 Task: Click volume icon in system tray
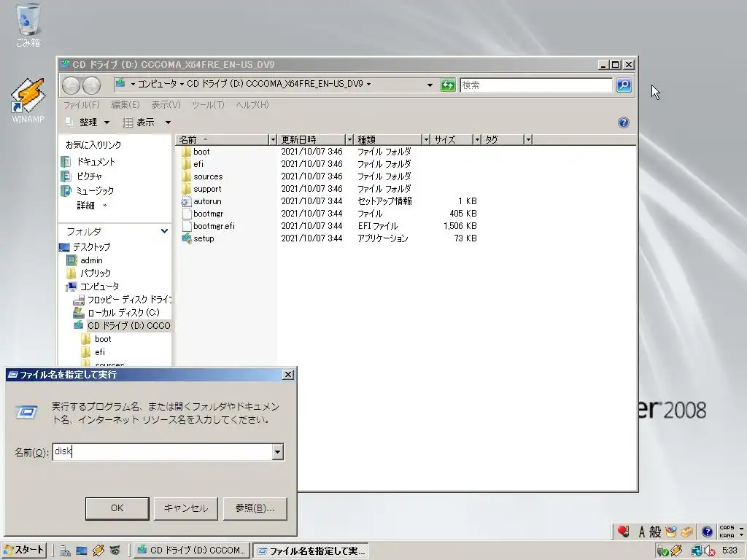click(710, 551)
